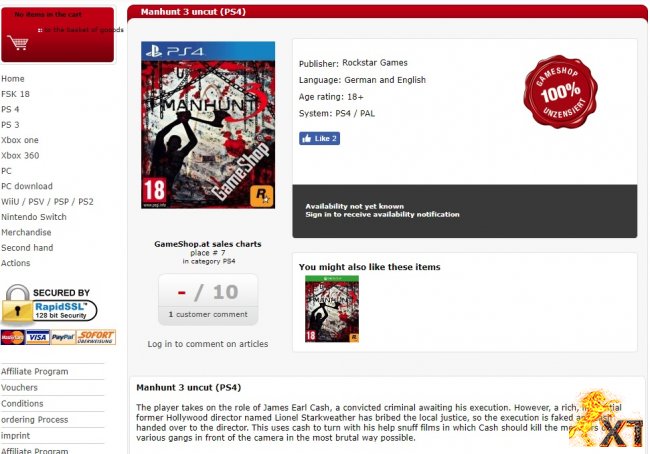Open the Nintendo Switch category

pyautogui.click(x=34, y=217)
